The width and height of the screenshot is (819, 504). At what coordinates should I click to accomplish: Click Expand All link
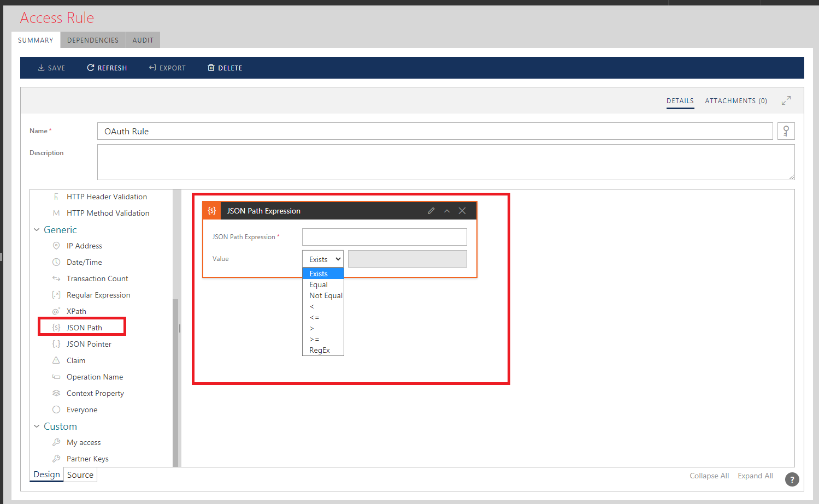[755, 476]
